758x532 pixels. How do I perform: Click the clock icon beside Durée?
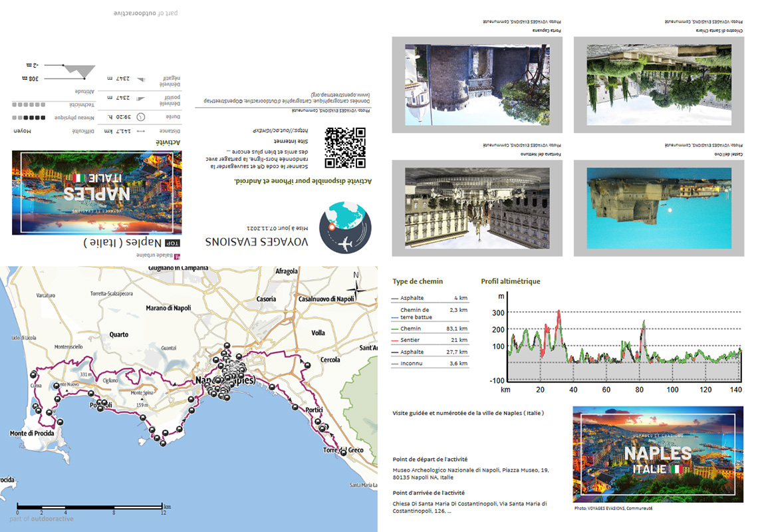[141, 117]
